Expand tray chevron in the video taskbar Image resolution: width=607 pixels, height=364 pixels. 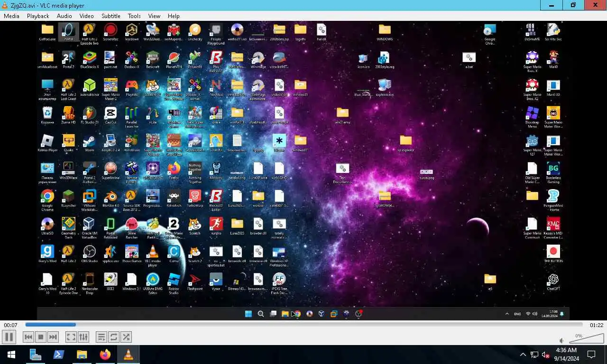click(506, 314)
